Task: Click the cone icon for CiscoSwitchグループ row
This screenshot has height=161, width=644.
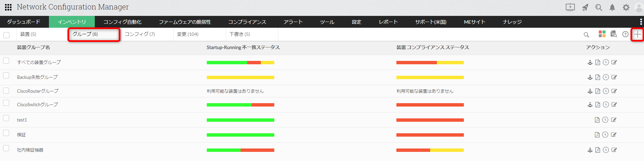Action: [x=590, y=105]
